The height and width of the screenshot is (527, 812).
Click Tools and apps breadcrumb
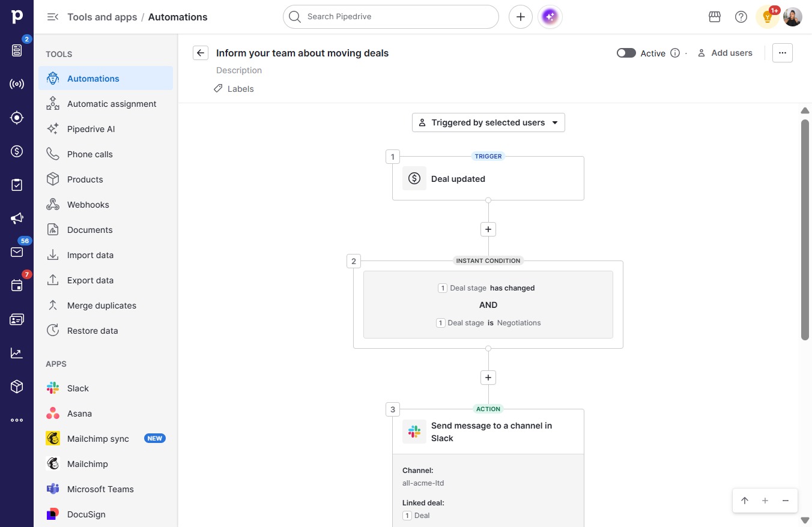pos(102,17)
